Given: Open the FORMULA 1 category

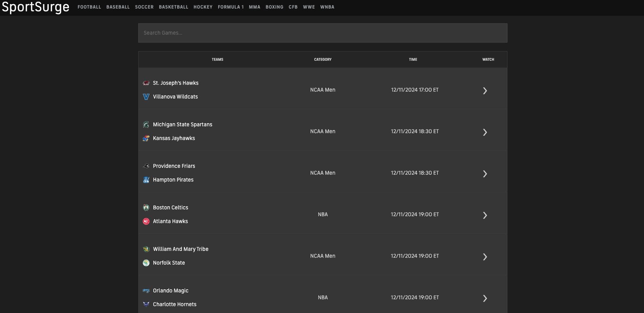Looking at the screenshot, I should (231, 7).
